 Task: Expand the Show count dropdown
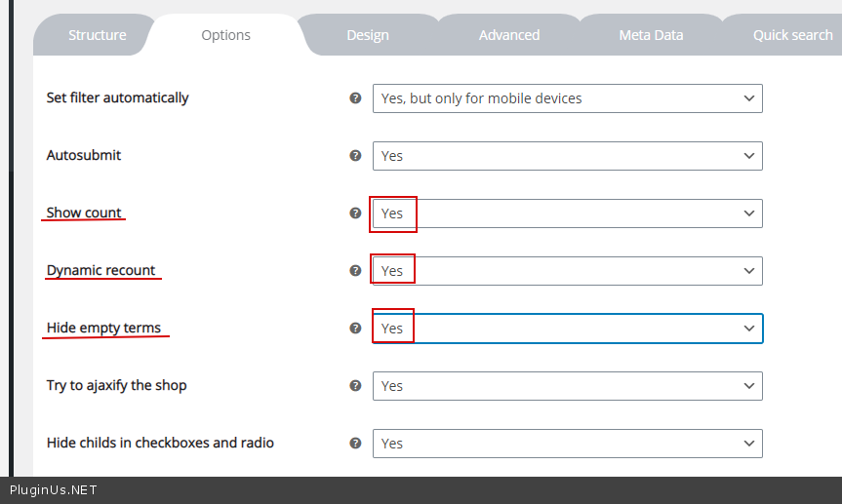pyautogui.click(x=567, y=213)
